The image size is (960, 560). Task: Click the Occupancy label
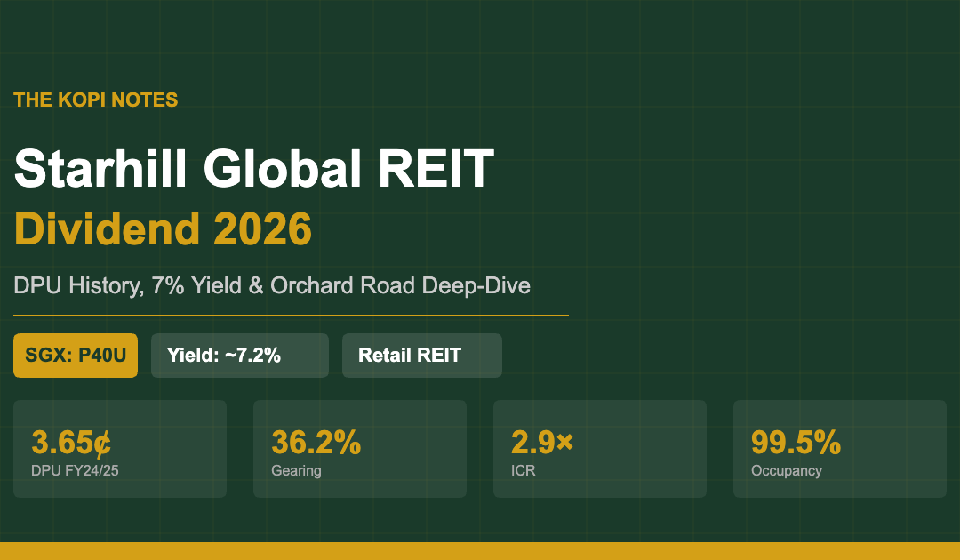click(787, 470)
